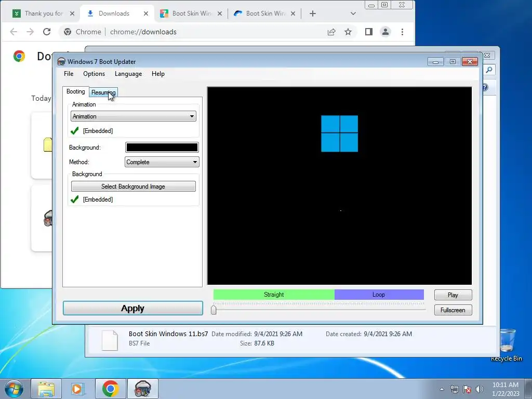Open the Windows Start menu
The height and width of the screenshot is (399, 532).
click(14, 389)
